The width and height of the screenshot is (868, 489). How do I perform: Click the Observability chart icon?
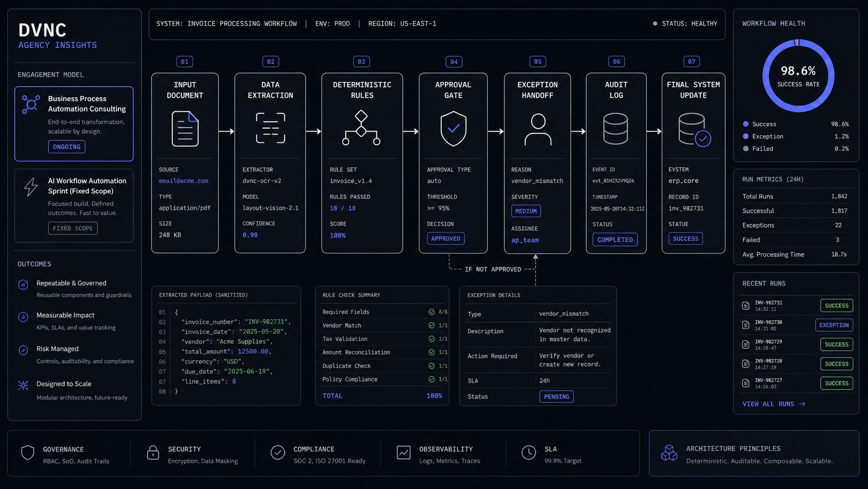tap(403, 453)
